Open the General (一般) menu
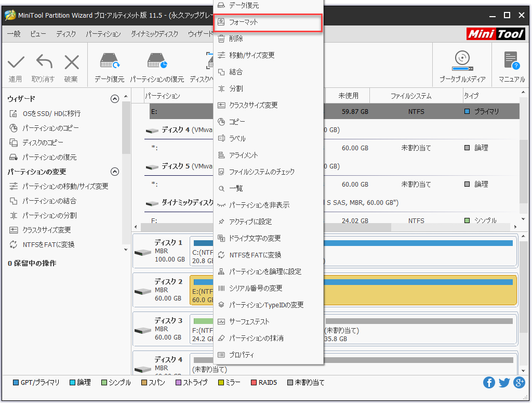532x403 pixels. [14, 34]
